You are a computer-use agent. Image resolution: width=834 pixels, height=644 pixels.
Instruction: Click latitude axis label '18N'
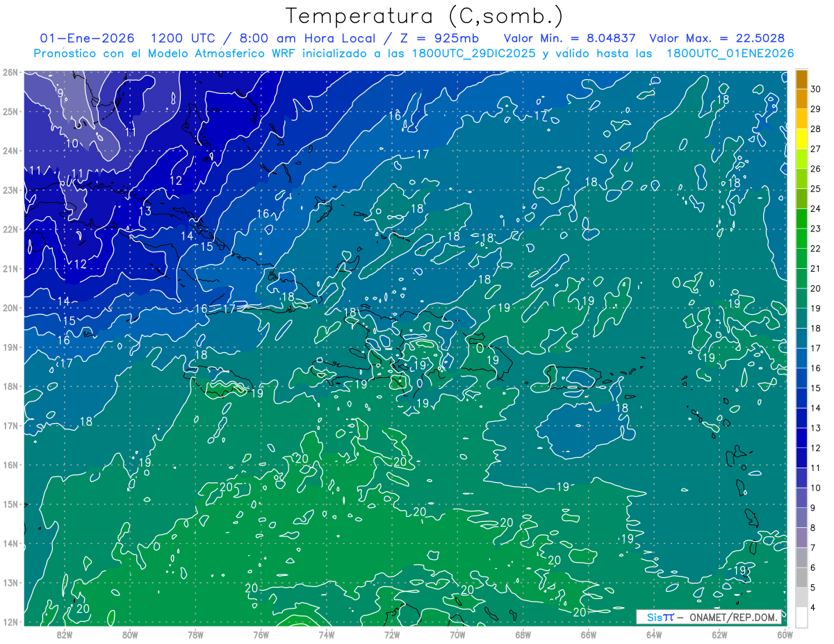[10, 386]
